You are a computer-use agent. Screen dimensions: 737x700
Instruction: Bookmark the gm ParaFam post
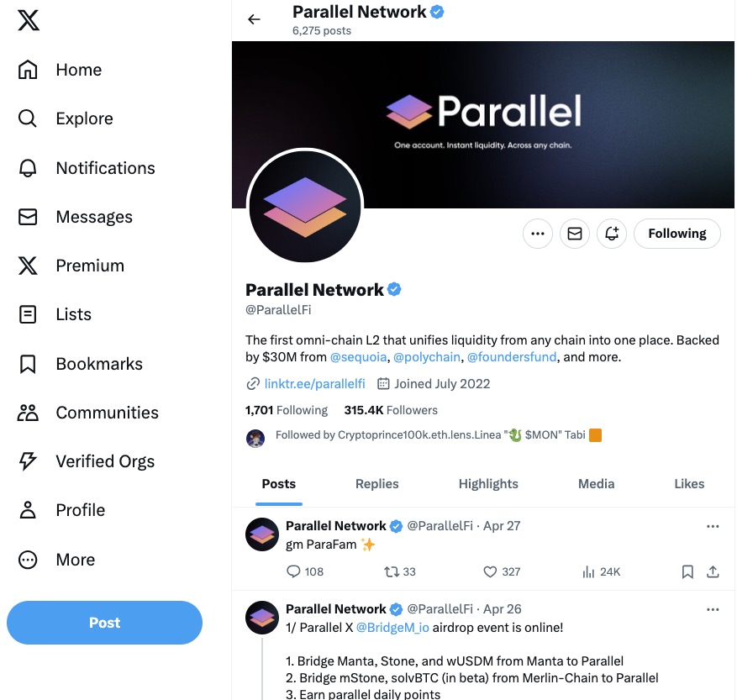[x=687, y=571]
